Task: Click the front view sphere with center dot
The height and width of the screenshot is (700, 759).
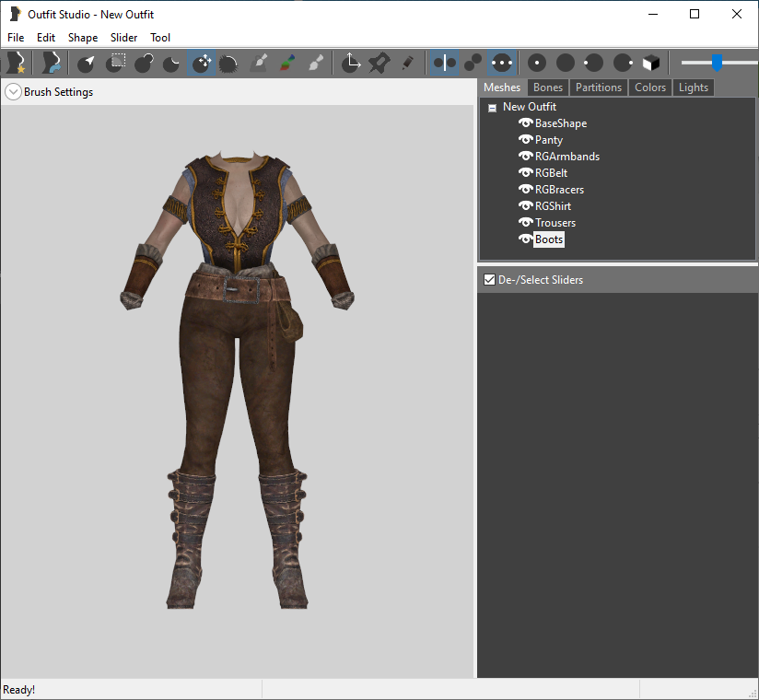Action: [537, 63]
